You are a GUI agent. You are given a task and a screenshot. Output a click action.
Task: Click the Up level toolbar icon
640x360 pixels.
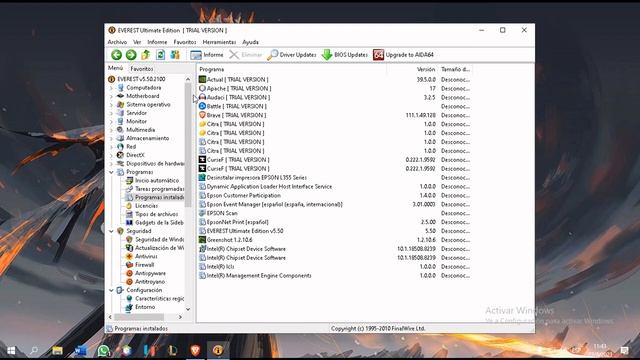(x=146, y=55)
